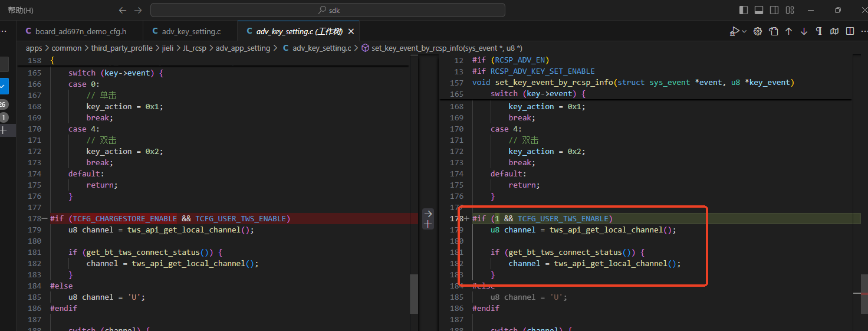Image resolution: width=868 pixels, height=331 pixels.
Task: Toggle the primary side bar layout
Action: point(744,10)
